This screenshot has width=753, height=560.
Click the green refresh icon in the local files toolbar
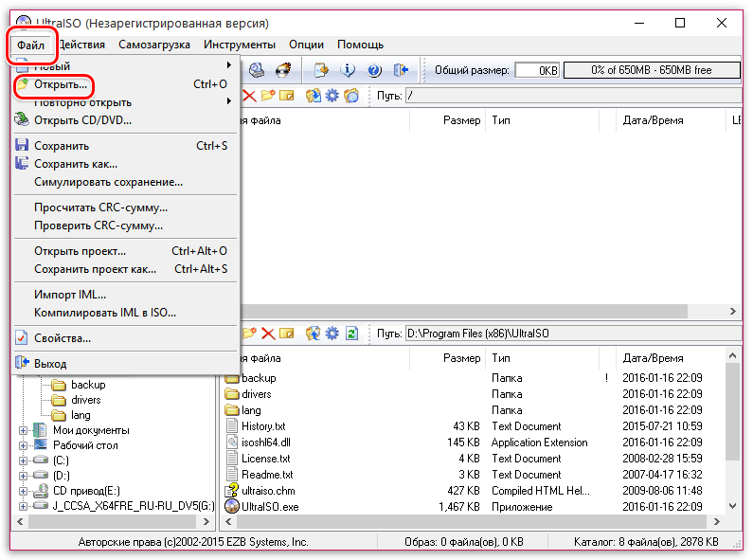coord(351,333)
